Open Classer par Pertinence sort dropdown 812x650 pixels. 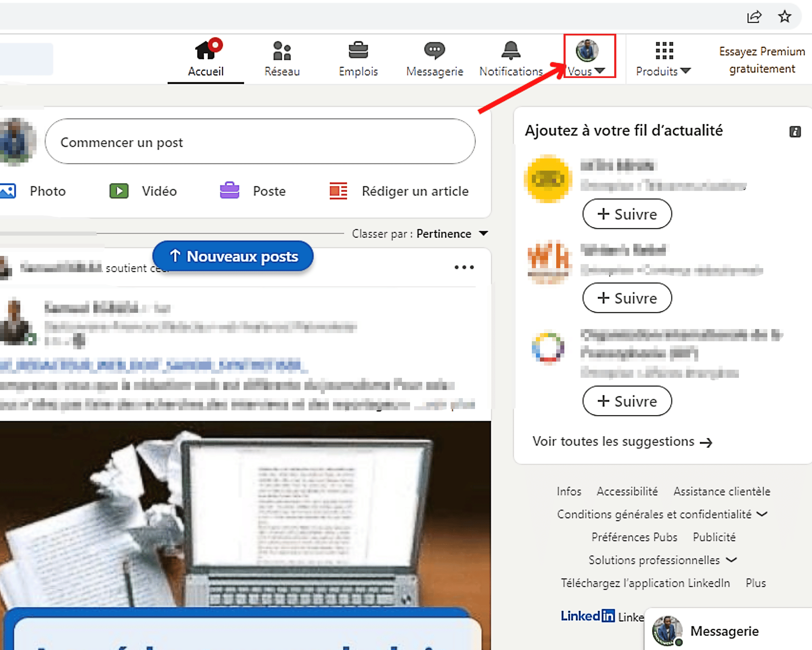(x=420, y=234)
